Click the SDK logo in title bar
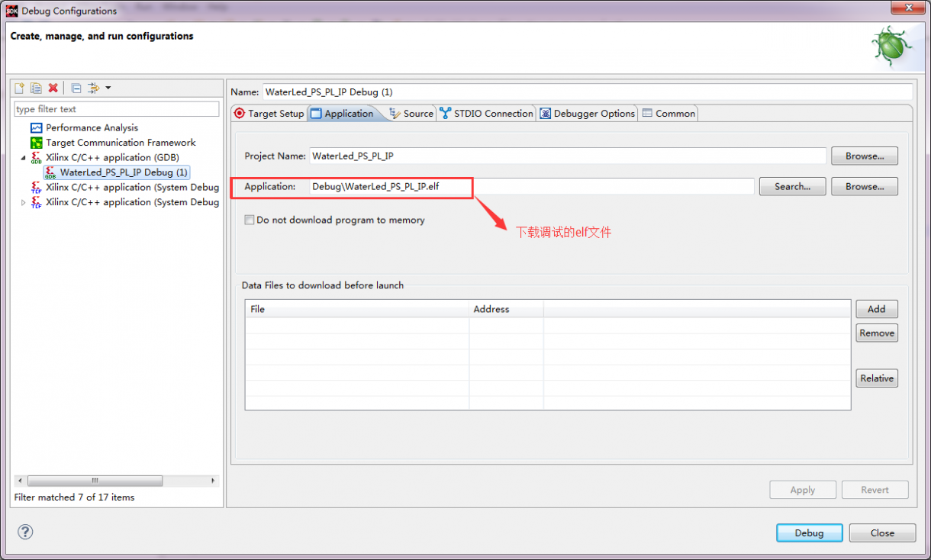Viewport: 931px width, 560px height. (x=11, y=11)
